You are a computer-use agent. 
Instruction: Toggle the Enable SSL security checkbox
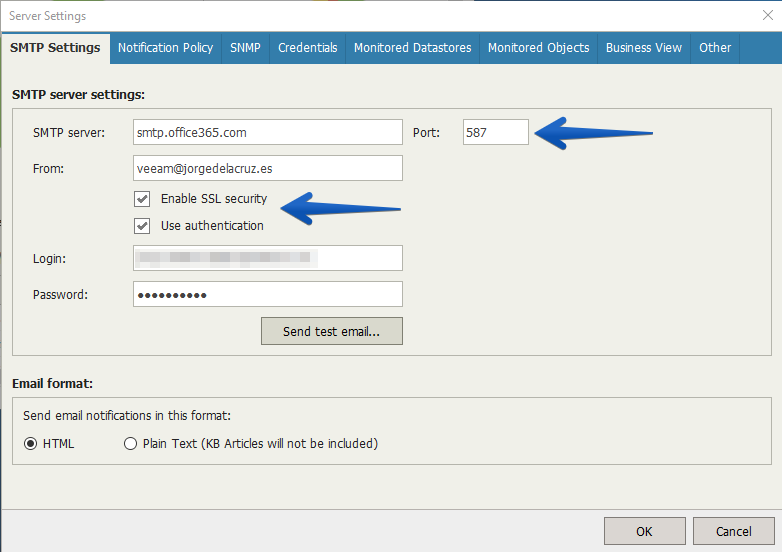point(142,199)
